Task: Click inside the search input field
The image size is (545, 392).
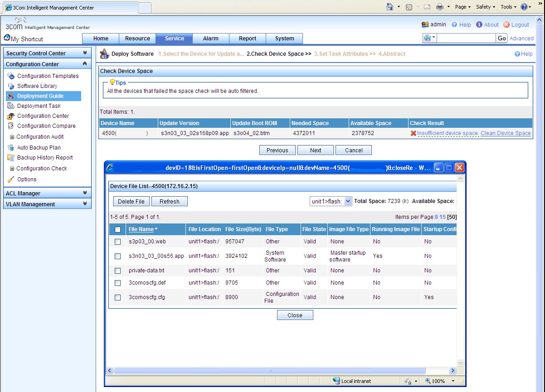Action: [x=467, y=38]
